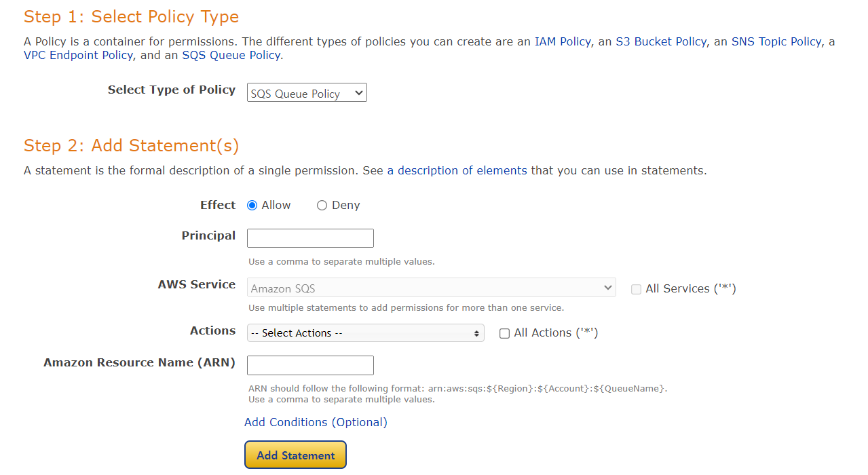Open the SQS Queue Policy link
The height and width of the screenshot is (475, 868).
coord(231,55)
